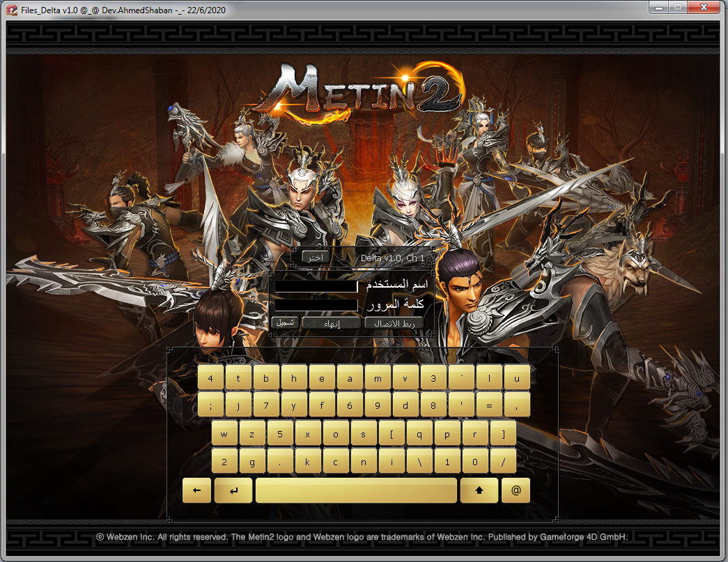The image size is (728, 562).
Task: Tap the 's' key
Action: (364, 435)
